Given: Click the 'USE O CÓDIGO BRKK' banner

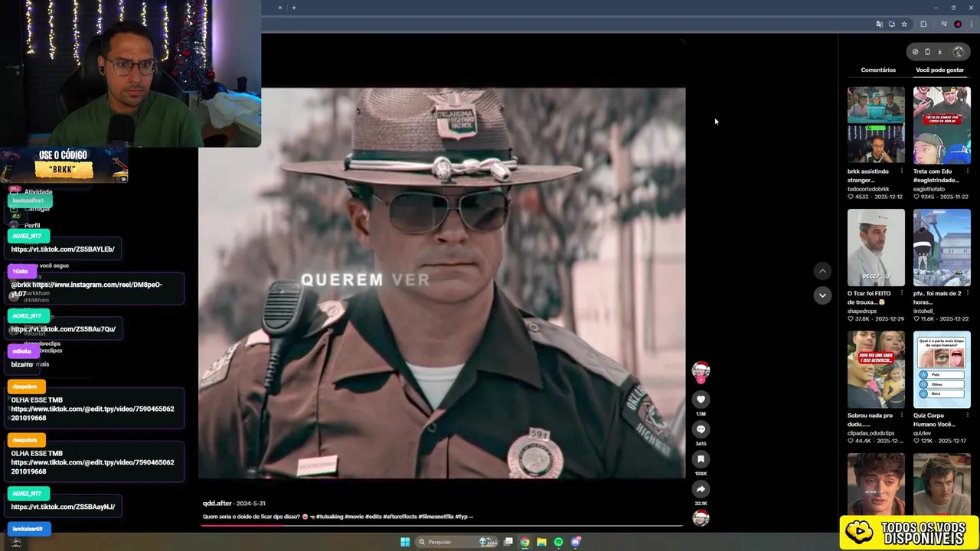Looking at the screenshot, I should pos(64,165).
